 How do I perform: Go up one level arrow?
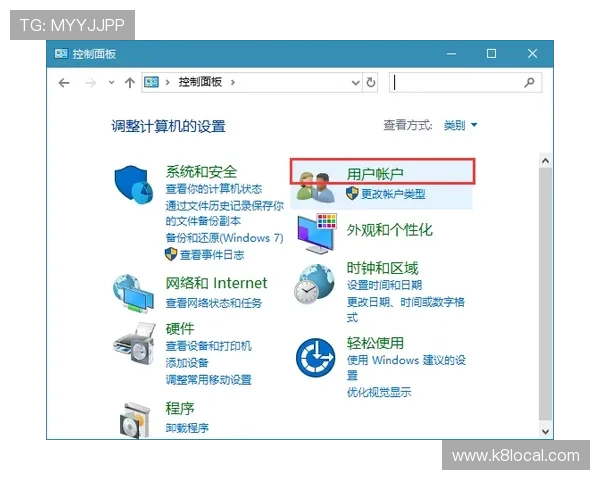click(130, 82)
